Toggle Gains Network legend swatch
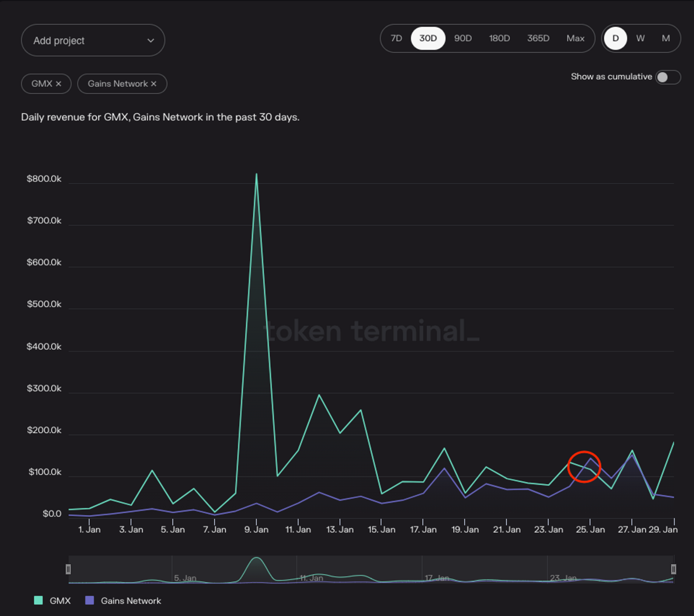 (x=89, y=600)
